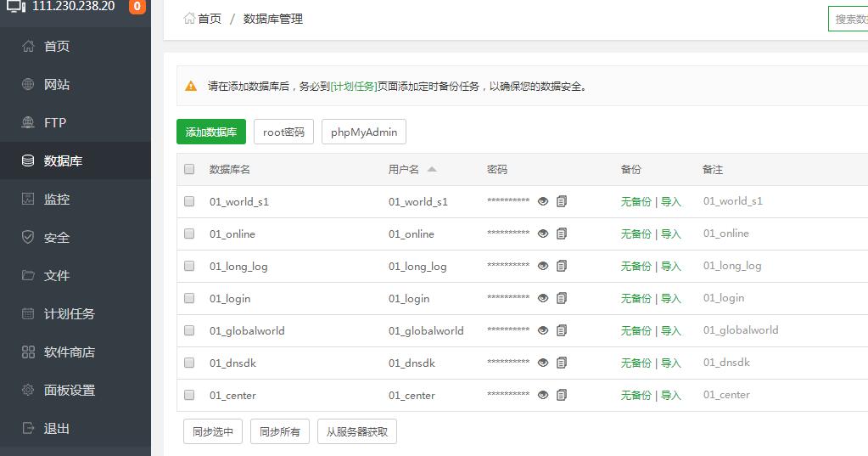Tick the checkbox for 01_world_s1
The height and width of the screenshot is (456, 868).
[x=189, y=202]
